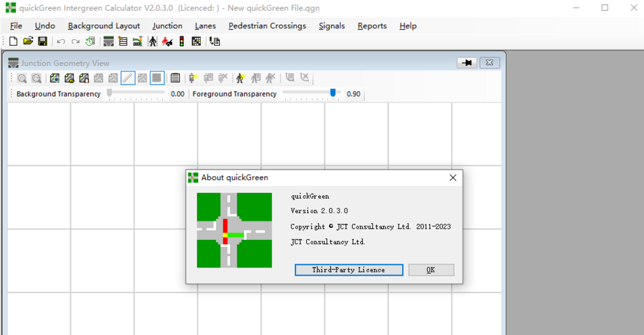The image size is (644, 335).
Task: Click the Junction Geometry View panel title
Action: tap(65, 63)
